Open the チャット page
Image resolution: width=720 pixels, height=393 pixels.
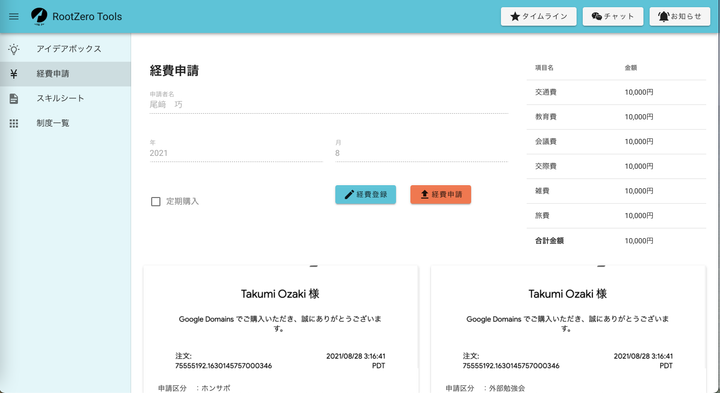tap(613, 17)
